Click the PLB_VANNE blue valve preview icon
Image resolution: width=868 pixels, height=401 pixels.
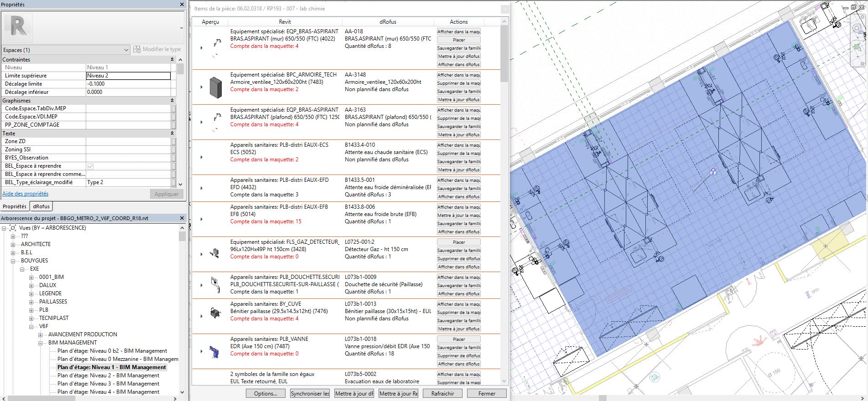[x=214, y=351]
